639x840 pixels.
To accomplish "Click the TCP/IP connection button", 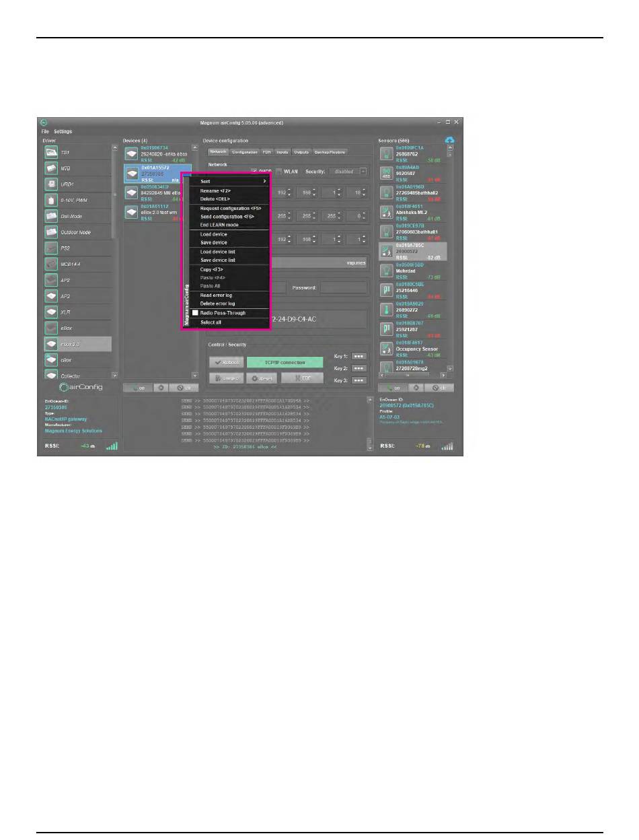I will pyautogui.click(x=285, y=363).
